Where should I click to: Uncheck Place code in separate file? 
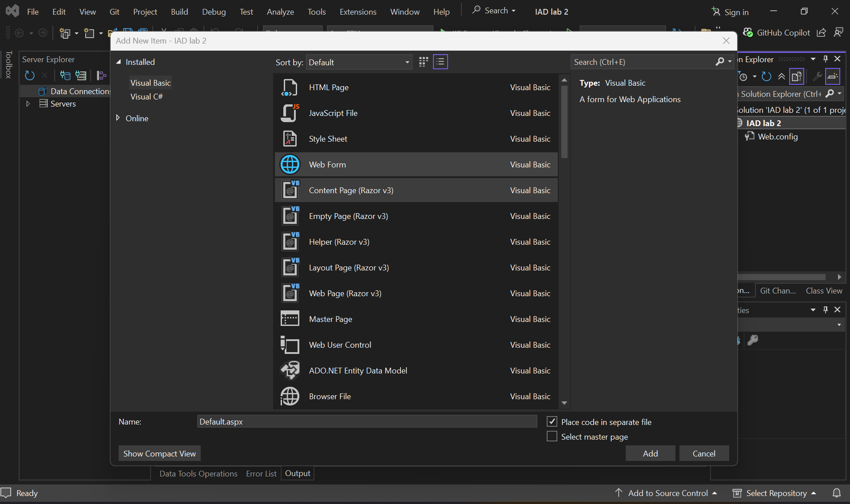pyautogui.click(x=552, y=421)
